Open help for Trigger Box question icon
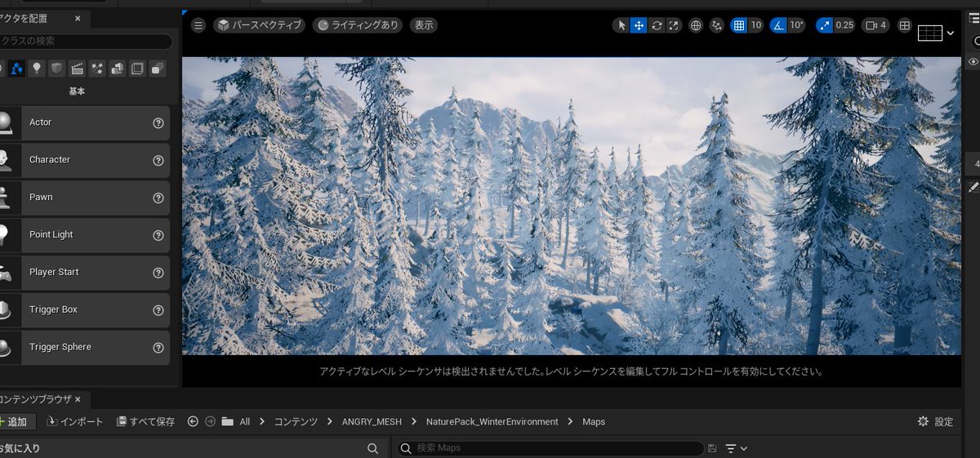This screenshot has height=458, width=980. coord(158,310)
